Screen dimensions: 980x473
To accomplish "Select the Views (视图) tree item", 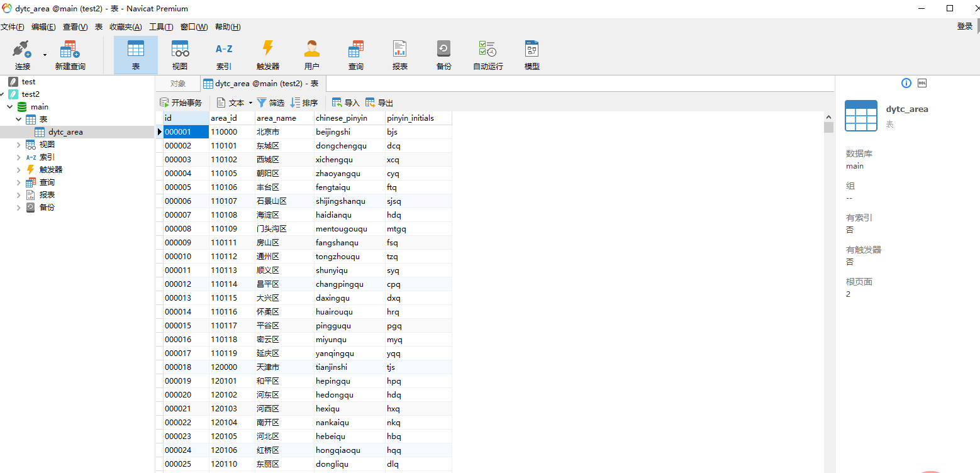I will 47,145.
